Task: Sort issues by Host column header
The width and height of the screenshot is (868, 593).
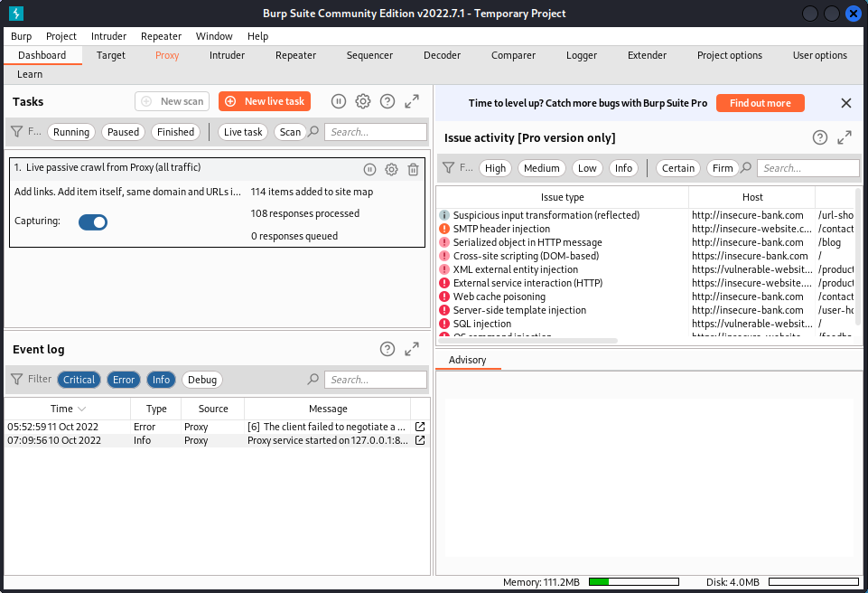Action: (752, 197)
